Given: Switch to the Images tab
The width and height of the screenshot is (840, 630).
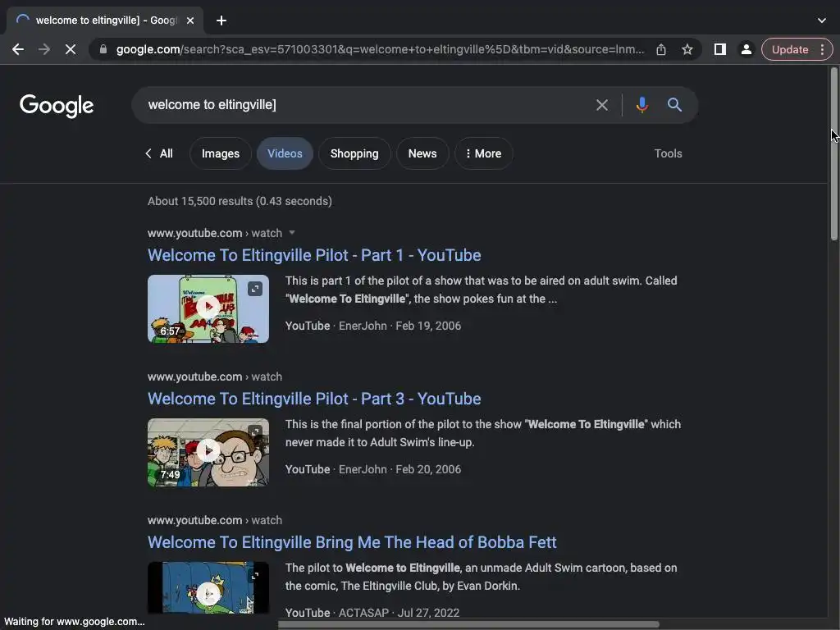Looking at the screenshot, I should click(x=220, y=153).
